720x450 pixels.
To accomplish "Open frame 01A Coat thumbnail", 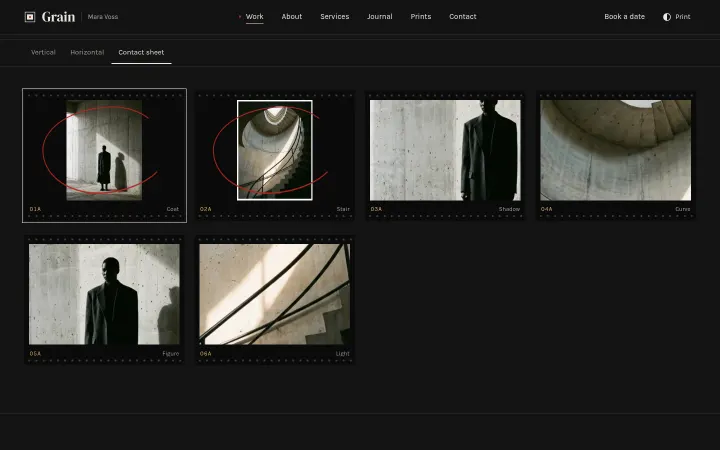I will point(104,150).
